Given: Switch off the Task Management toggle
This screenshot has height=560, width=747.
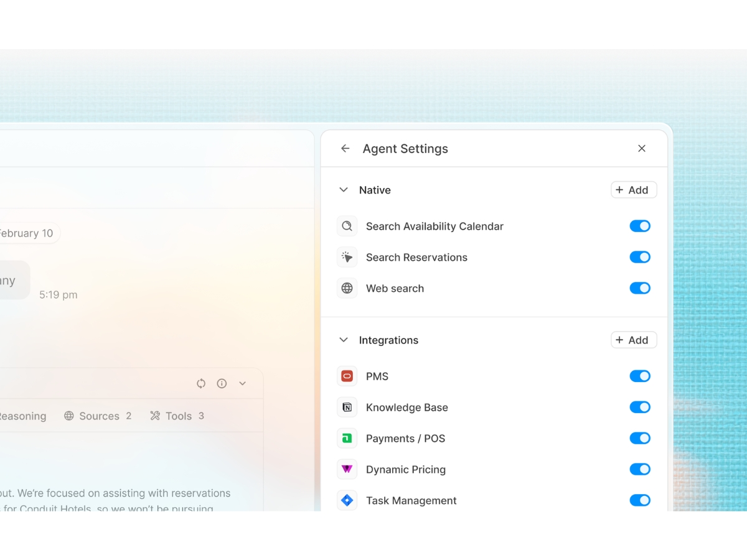Looking at the screenshot, I should [x=640, y=500].
